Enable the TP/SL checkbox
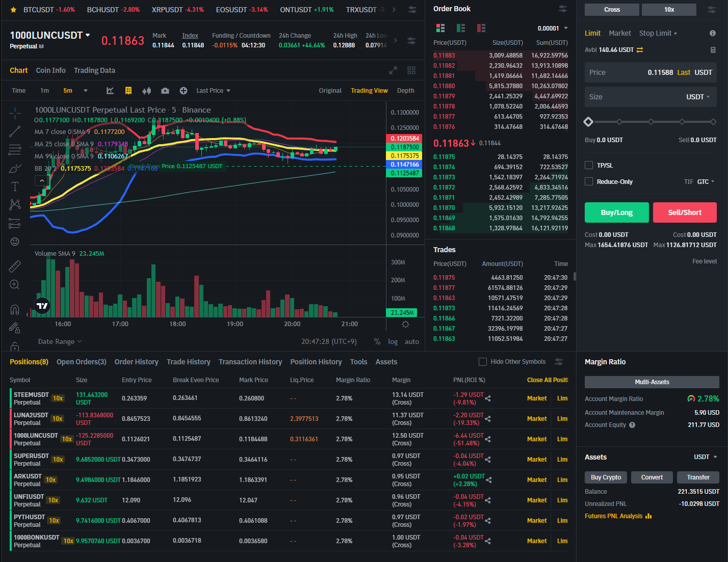This screenshot has height=562, width=728. pyautogui.click(x=589, y=165)
